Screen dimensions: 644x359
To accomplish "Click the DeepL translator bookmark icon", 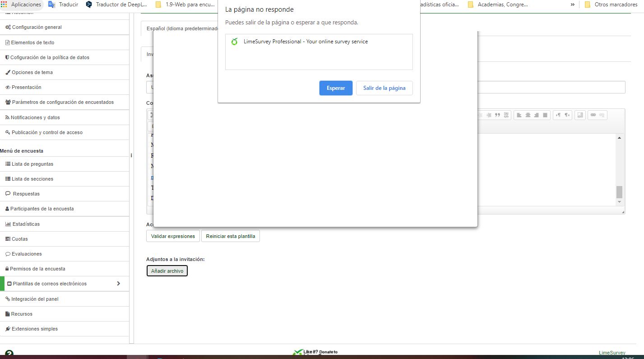I will click(88, 5).
